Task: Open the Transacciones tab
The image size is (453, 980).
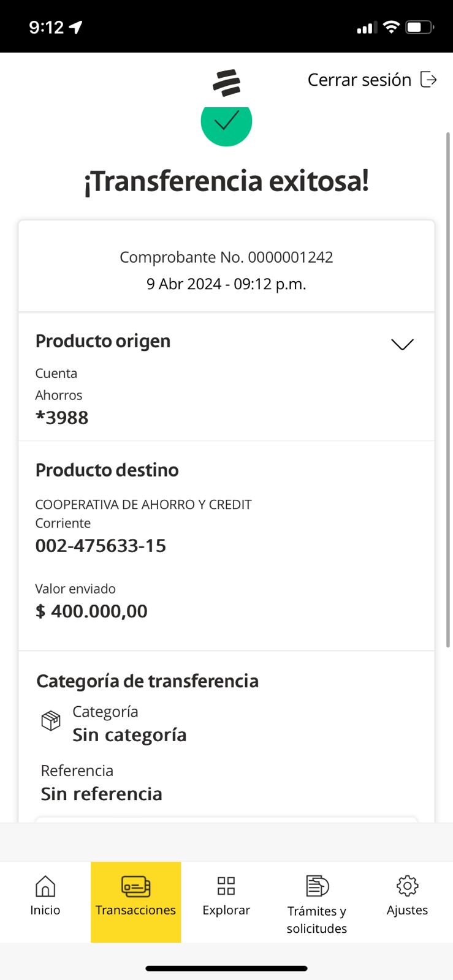Action: point(135,901)
